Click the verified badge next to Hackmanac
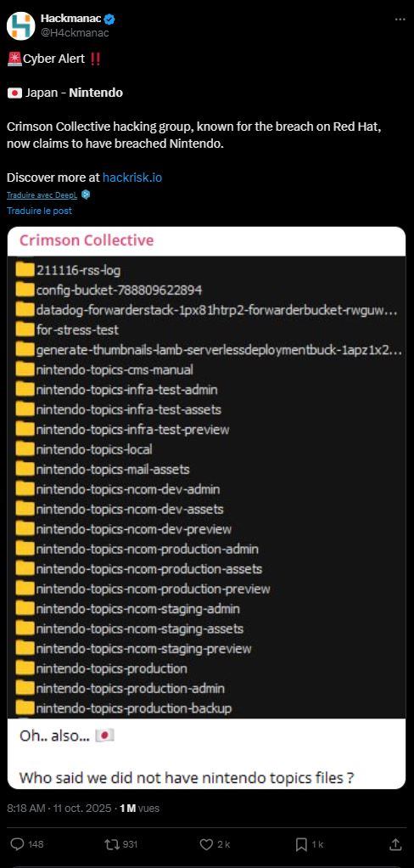Screen dimensions: 414x868 pyautogui.click(x=110, y=20)
